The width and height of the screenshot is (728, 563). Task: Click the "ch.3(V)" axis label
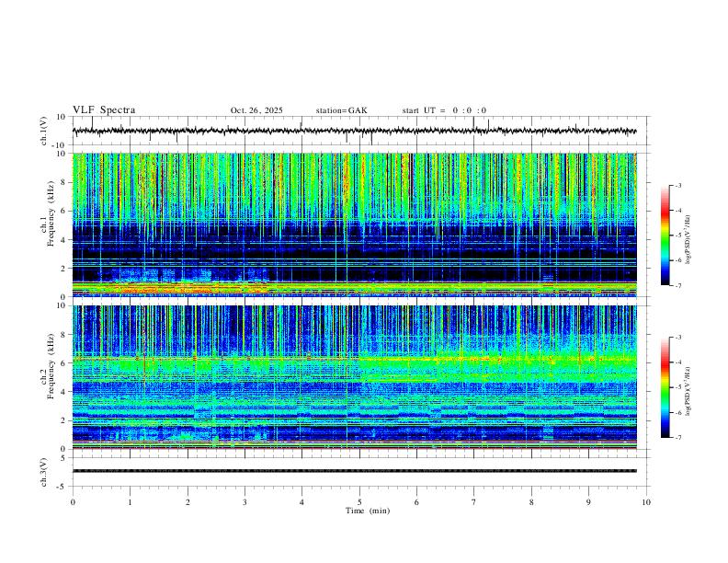pos(44,472)
